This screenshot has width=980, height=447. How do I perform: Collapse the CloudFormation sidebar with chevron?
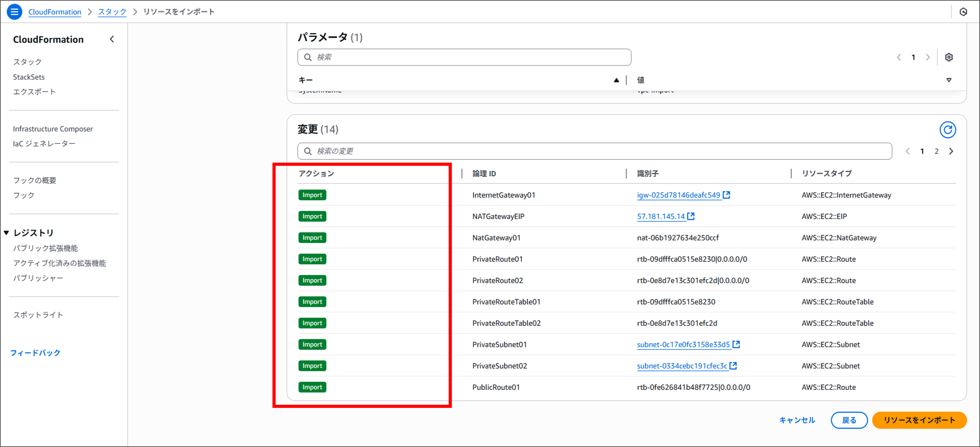coord(112,39)
